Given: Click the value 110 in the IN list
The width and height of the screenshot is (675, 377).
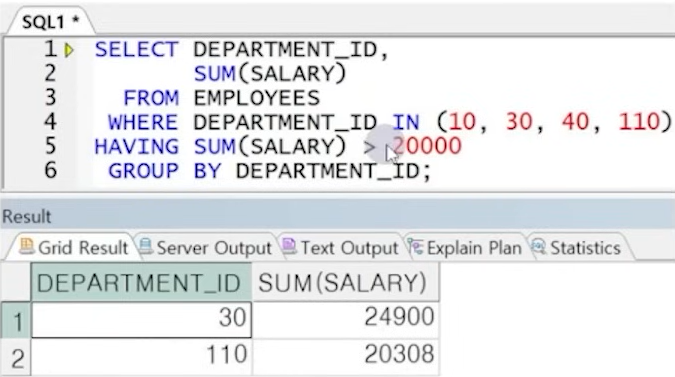Looking at the screenshot, I should [x=639, y=122].
